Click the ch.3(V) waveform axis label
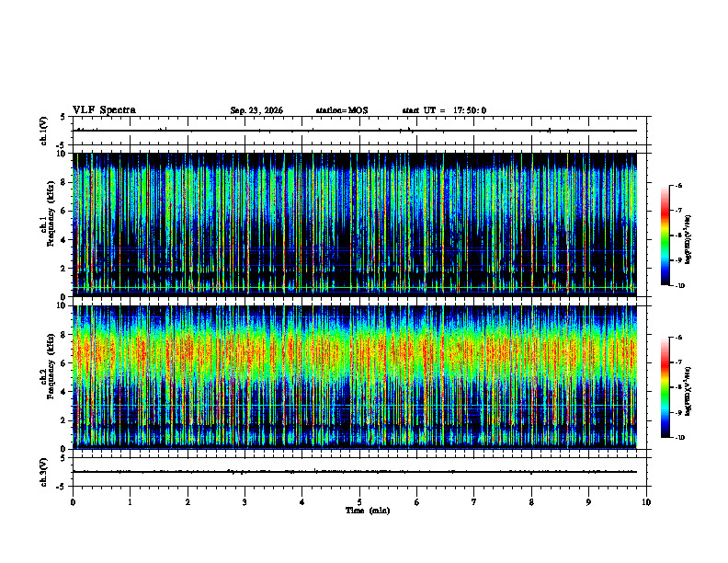The height and width of the screenshot is (563, 728). click(x=43, y=472)
